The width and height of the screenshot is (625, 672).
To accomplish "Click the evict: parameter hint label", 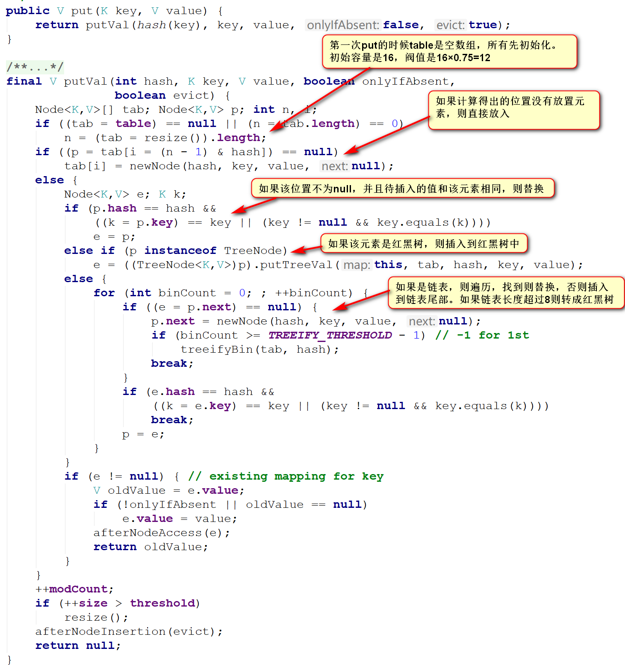I will click(x=450, y=25).
